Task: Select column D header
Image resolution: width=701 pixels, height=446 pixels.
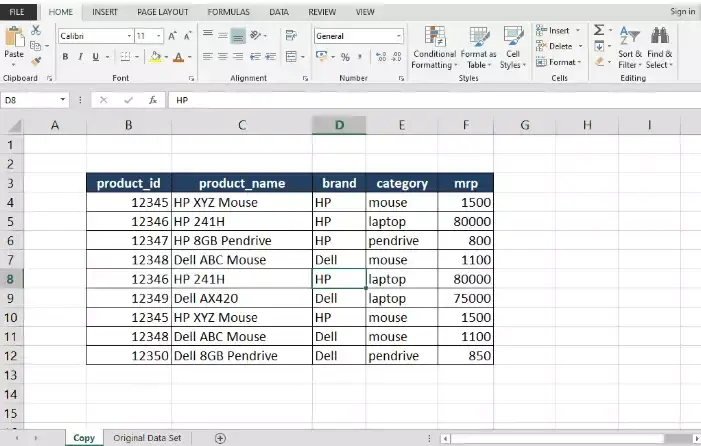Action: 339,125
